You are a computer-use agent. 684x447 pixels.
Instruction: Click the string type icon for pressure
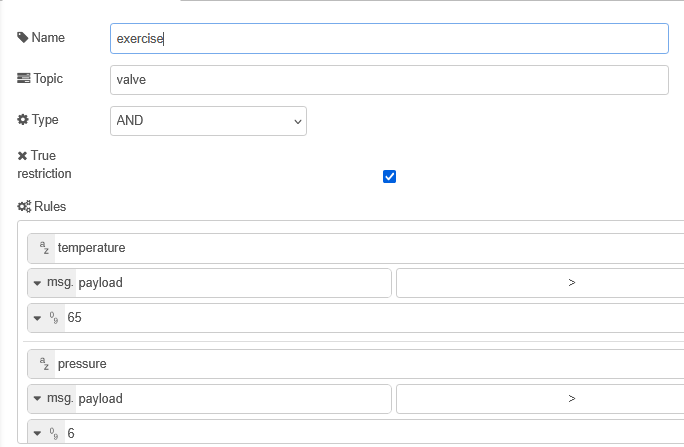pyautogui.click(x=43, y=364)
